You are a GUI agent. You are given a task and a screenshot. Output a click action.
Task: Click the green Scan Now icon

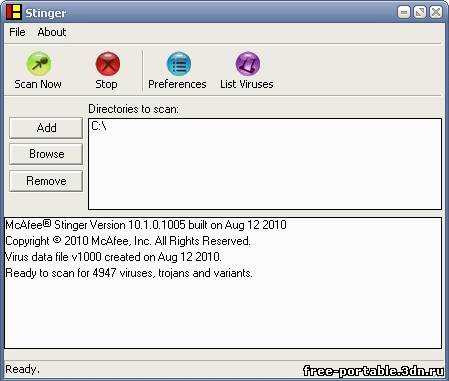tap(39, 64)
